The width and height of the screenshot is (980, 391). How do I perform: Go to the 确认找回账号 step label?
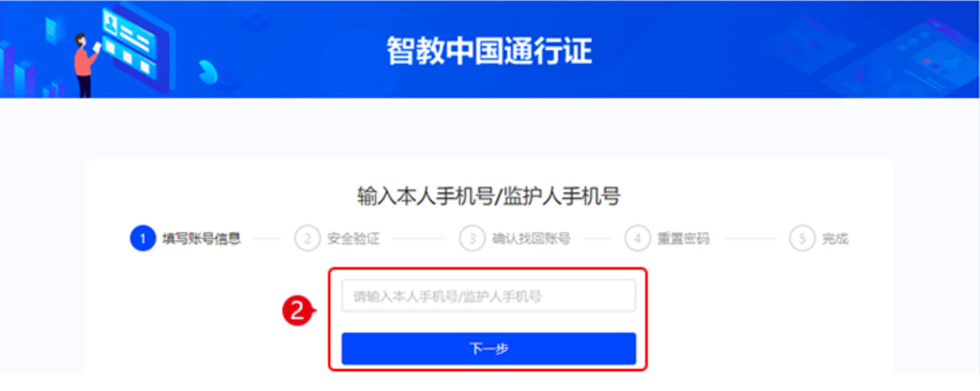(531, 239)
